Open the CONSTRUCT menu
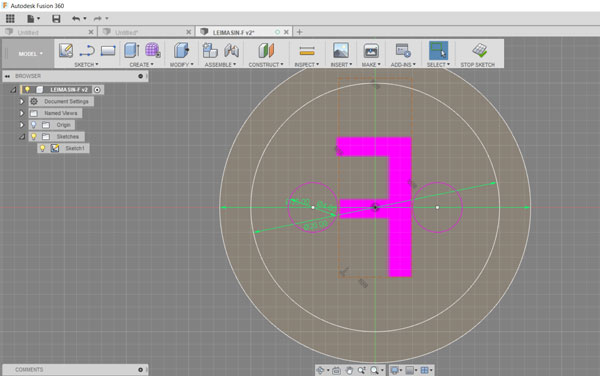 (x=266, y=65)
